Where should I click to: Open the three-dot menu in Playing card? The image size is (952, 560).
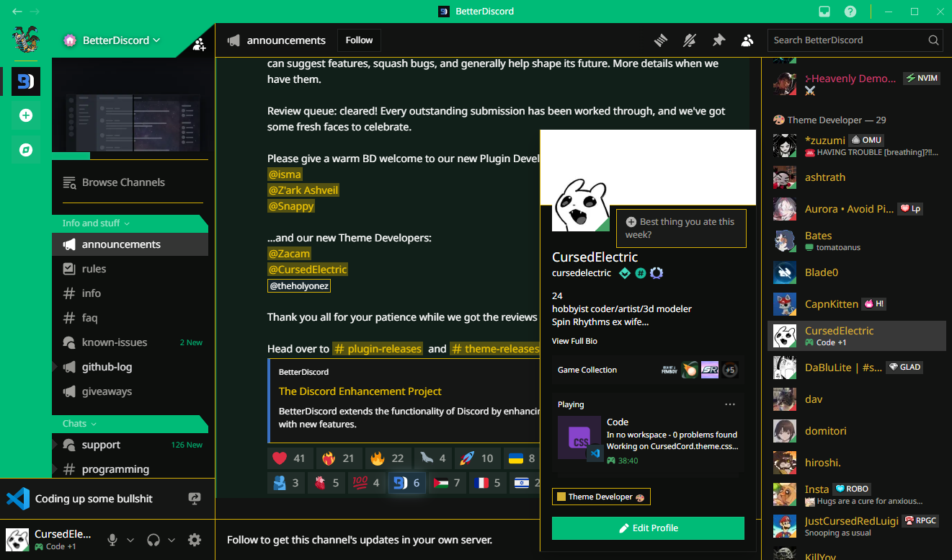(x=730, y=404)
